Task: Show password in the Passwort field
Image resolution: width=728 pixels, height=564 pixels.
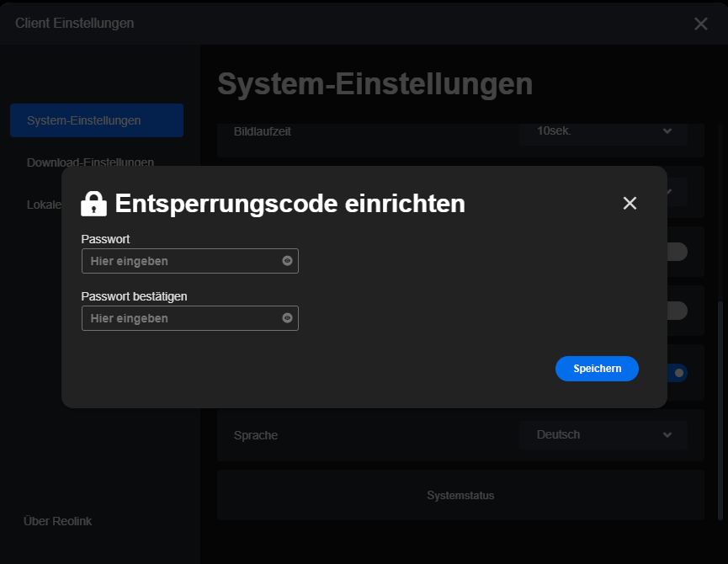Action: (287, 261)
